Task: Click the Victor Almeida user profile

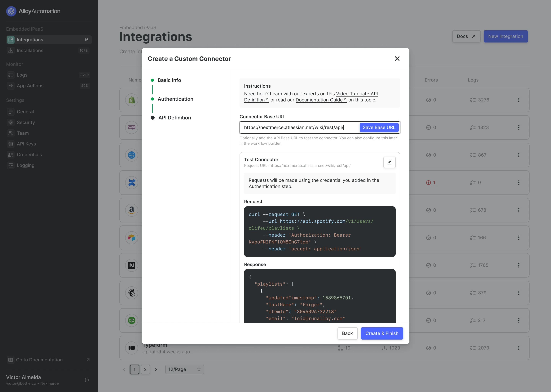Action: click(32, 380)
